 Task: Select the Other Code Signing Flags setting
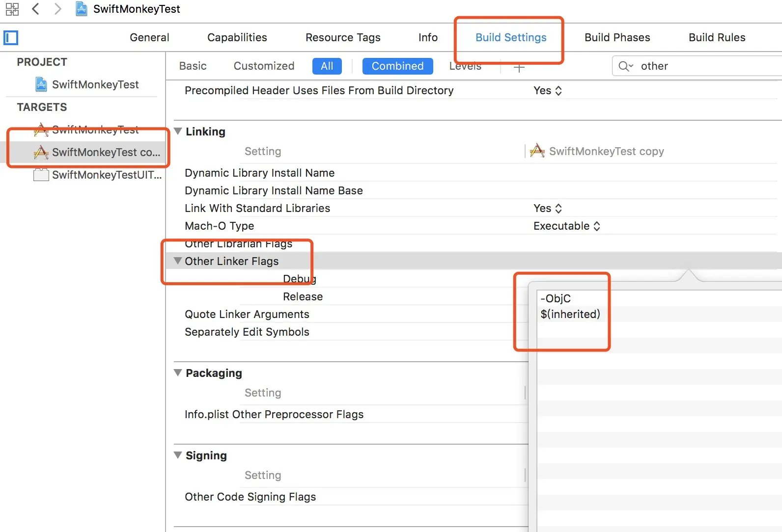pyautogui.click(x=250, y=497)
